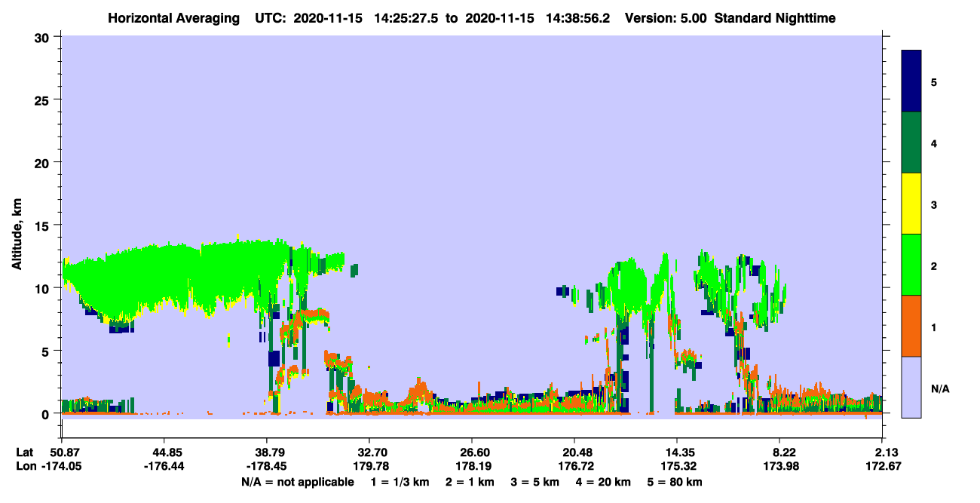
Task: Click the 'Lat' row label
Action: [25, 452]
